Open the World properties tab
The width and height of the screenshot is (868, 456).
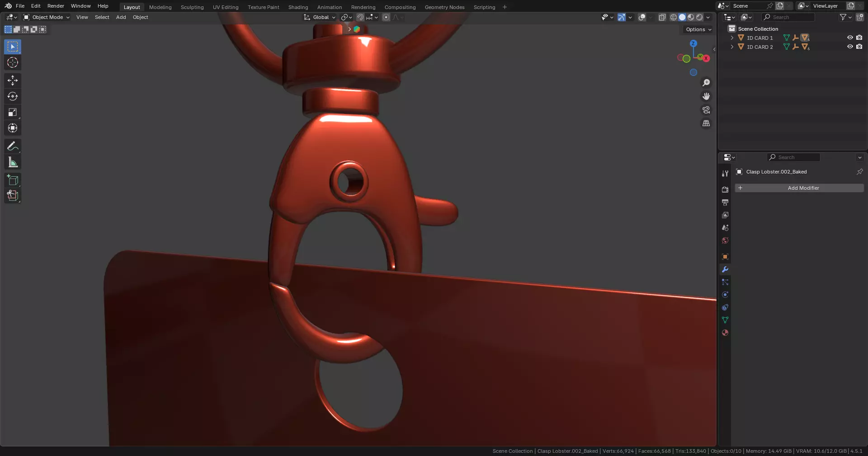[725, 240]
